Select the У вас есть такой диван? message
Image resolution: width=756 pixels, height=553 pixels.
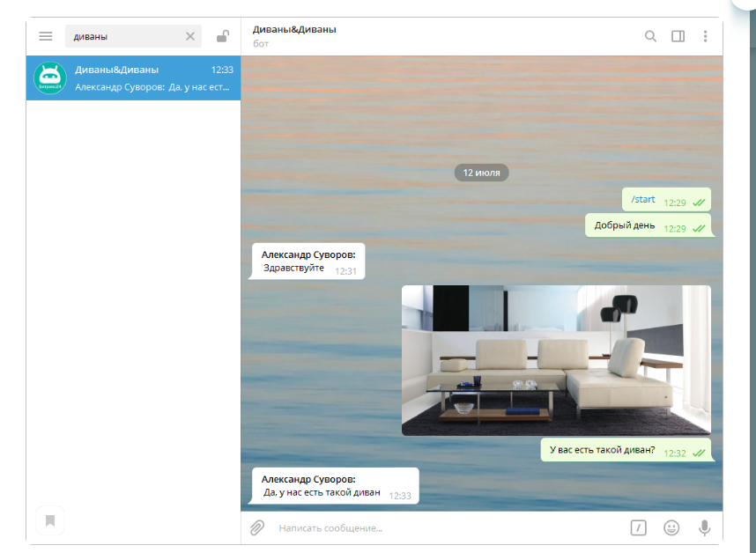coord(626,450)
